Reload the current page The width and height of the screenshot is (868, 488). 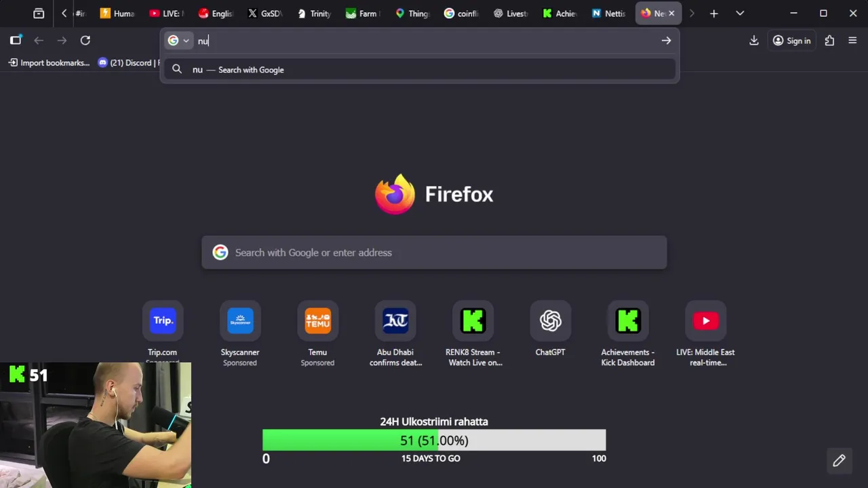[x=85, y=40]
